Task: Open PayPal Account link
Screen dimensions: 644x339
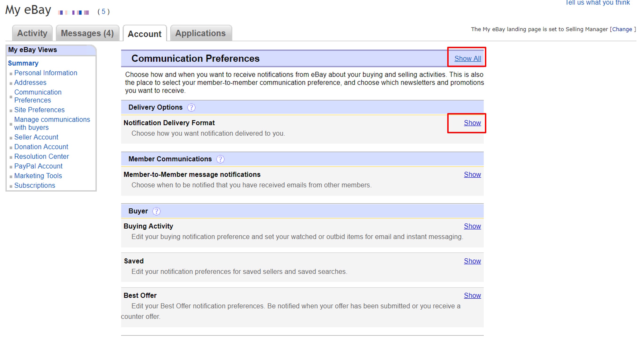Action: tap(38, 166)
